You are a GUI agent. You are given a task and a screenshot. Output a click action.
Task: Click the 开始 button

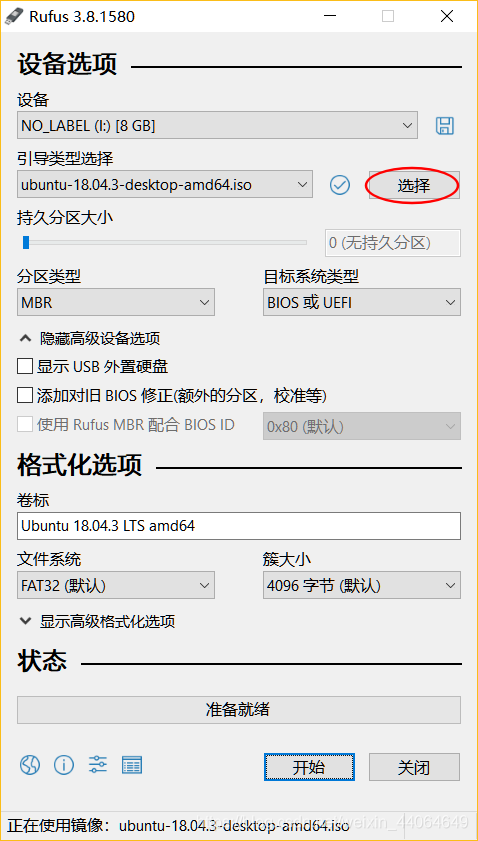click(x=309, y=767)
